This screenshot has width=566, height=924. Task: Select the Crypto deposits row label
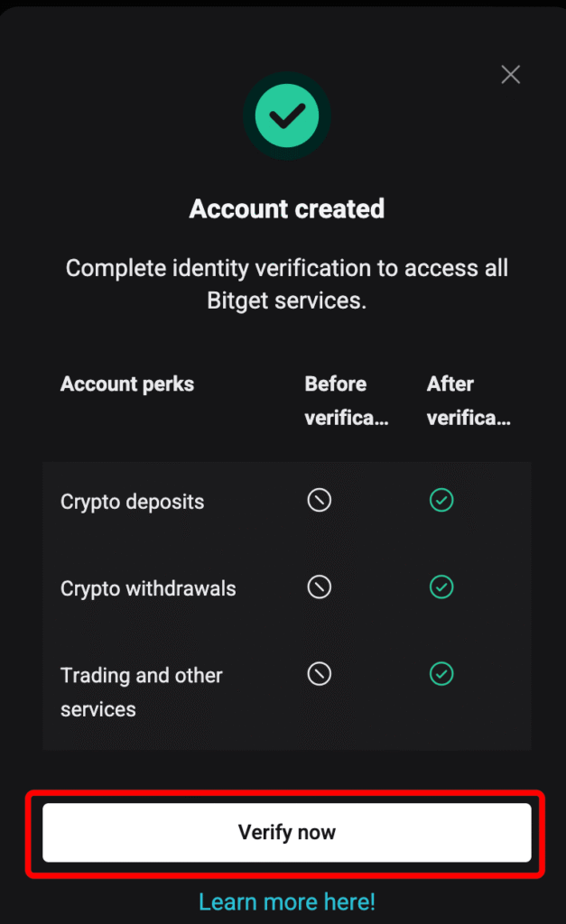[x=133, y=502]
